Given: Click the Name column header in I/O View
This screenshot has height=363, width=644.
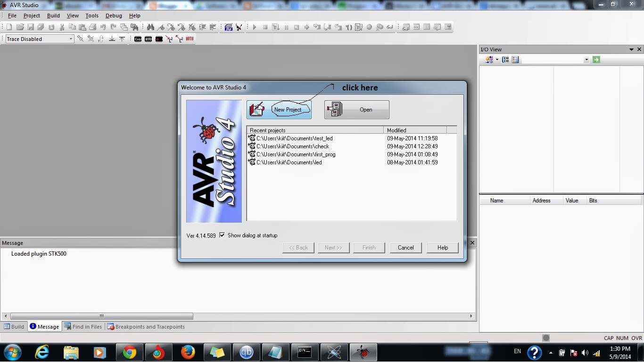Looking at the screenshot, I should point(505,201).
